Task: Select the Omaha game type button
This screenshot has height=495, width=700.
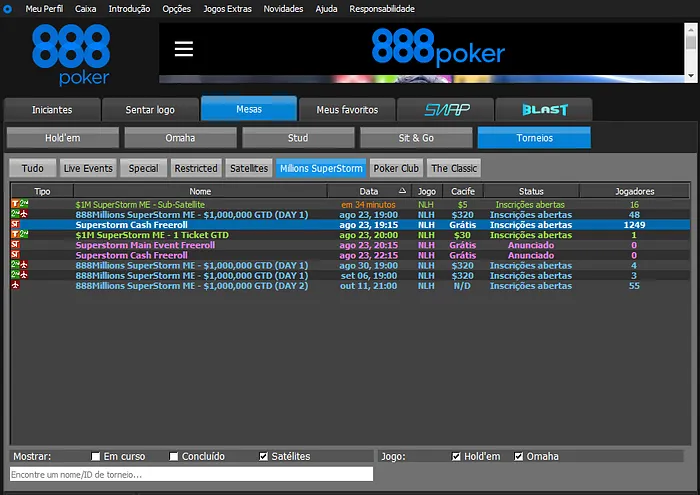Action: click(180, 137)
